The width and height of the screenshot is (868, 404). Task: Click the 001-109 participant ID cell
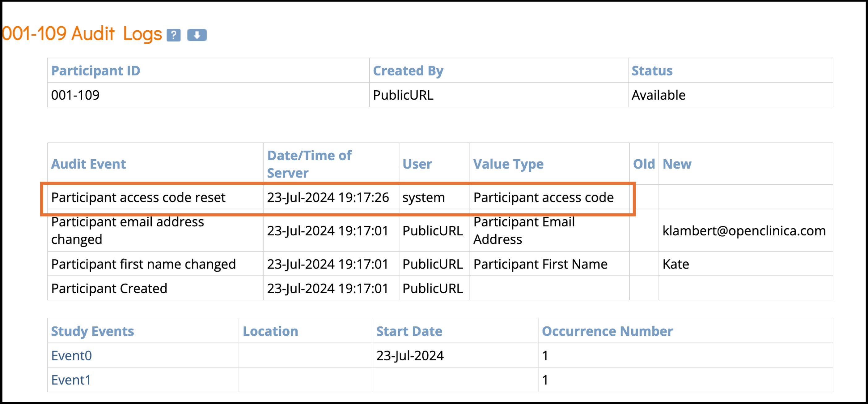75,95
